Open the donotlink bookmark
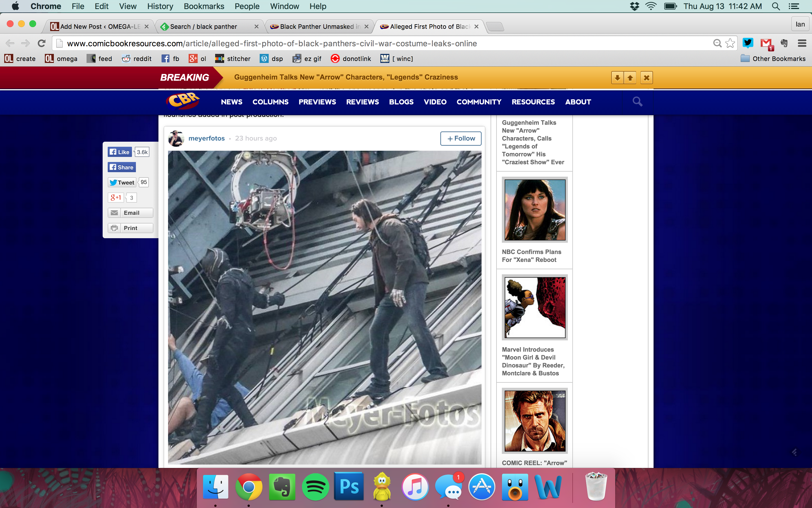The height and width of the screenshot is (508, 812). (x=351, y=59)
